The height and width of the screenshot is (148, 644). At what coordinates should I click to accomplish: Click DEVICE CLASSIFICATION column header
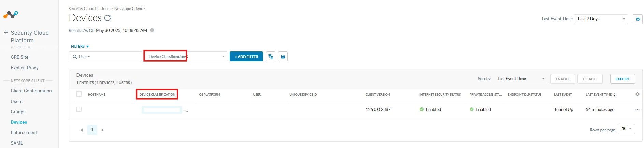[x=157, y=95]
